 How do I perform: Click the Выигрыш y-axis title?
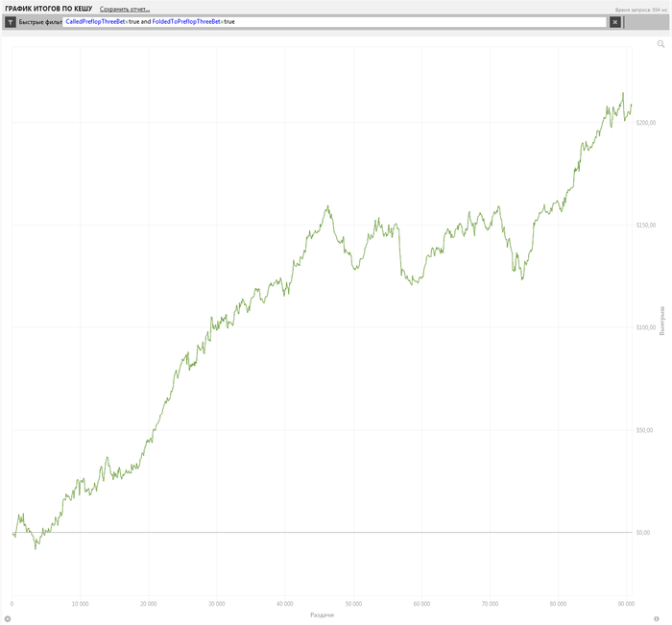click(662, 321)
